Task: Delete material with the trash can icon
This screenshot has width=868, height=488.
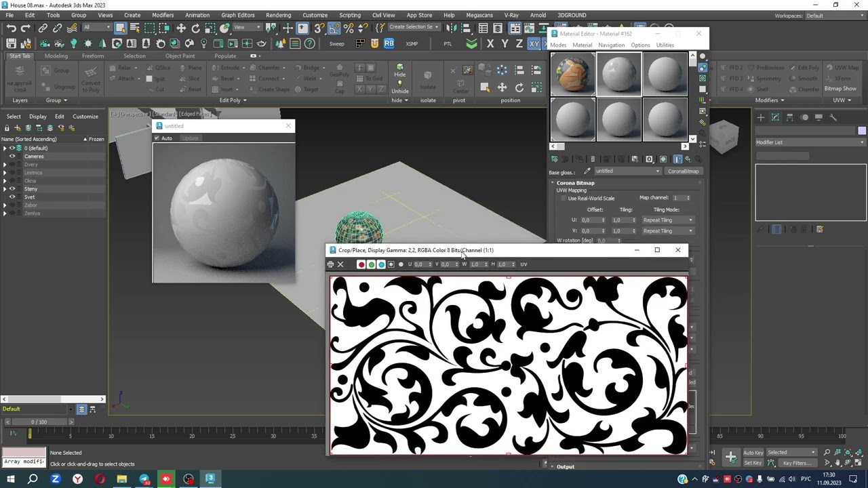Action: tap(593, 159)
